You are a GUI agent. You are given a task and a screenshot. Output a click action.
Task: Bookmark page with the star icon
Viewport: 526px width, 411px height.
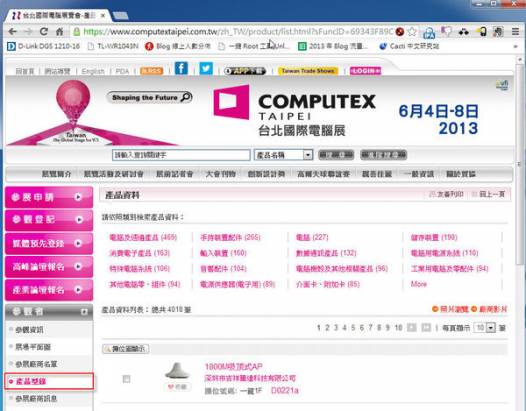412,32
